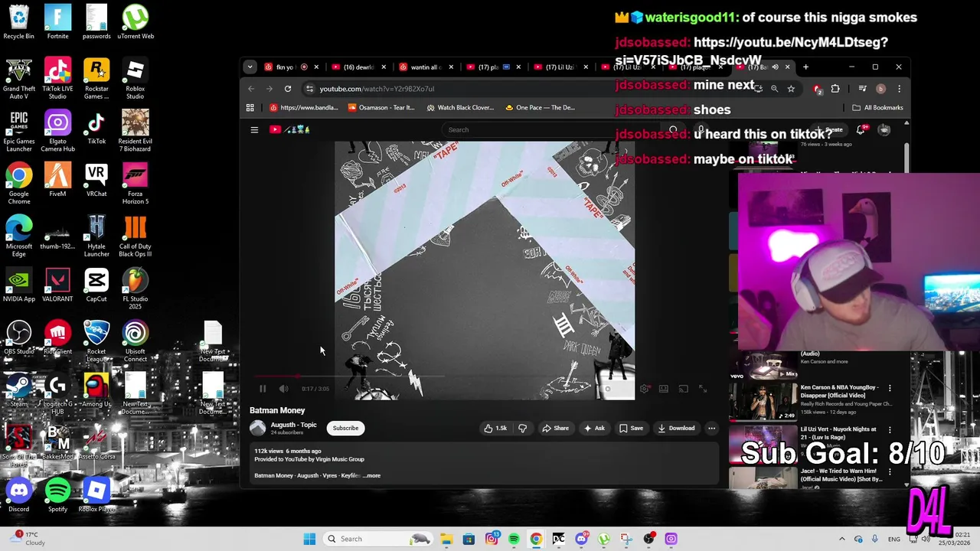
Task: Open 'One Pace — The De...' bookmark
Action: (540, 108)
